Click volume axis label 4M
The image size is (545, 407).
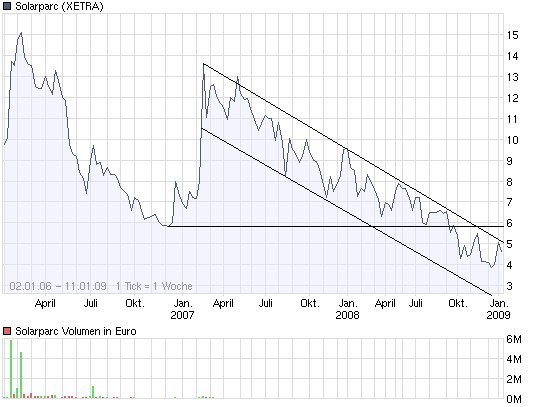514,359
